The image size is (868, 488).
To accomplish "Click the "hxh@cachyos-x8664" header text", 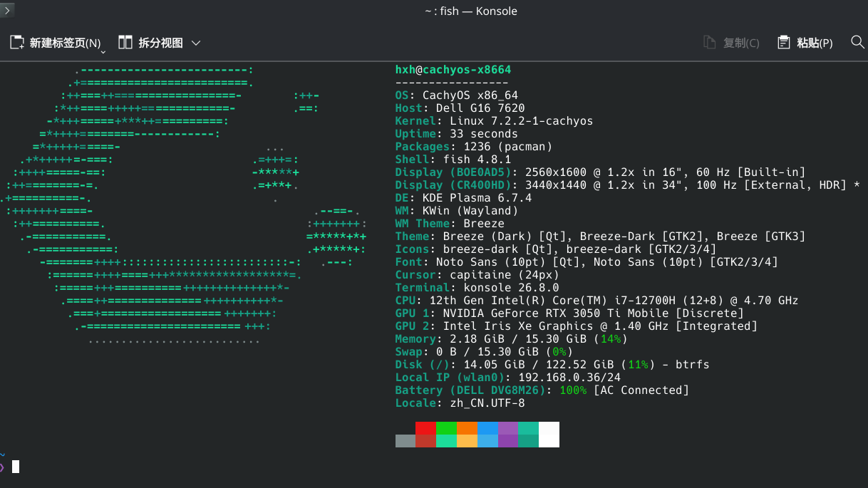I will tap(453, 70).
